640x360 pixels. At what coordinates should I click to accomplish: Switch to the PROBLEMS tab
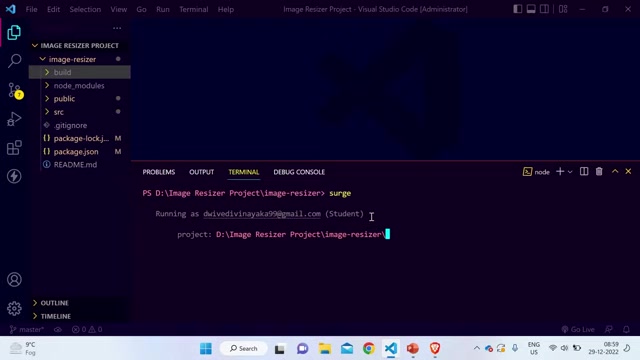click(x=159, y=172)
